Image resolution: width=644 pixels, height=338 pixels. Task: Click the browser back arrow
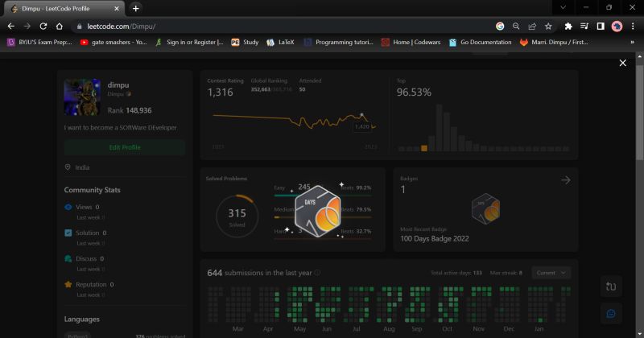(11, 27)
